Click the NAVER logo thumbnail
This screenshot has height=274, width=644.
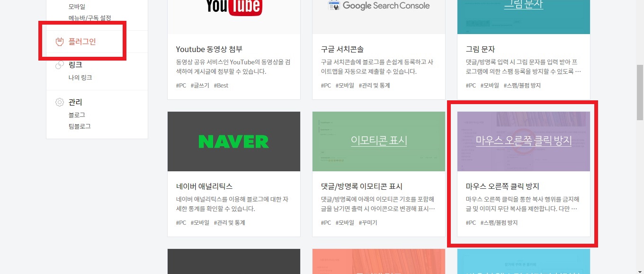pyautogui.click(x=234, y=141)
